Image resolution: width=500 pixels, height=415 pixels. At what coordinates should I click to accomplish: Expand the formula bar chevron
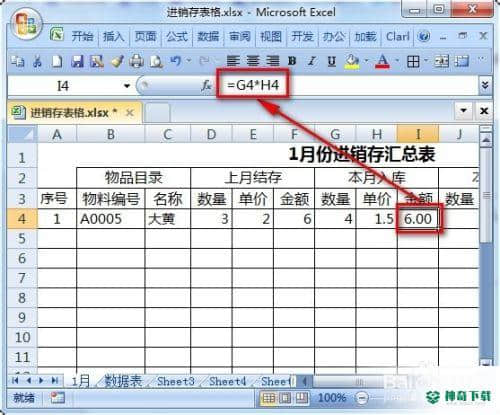(x=485, y=85)
